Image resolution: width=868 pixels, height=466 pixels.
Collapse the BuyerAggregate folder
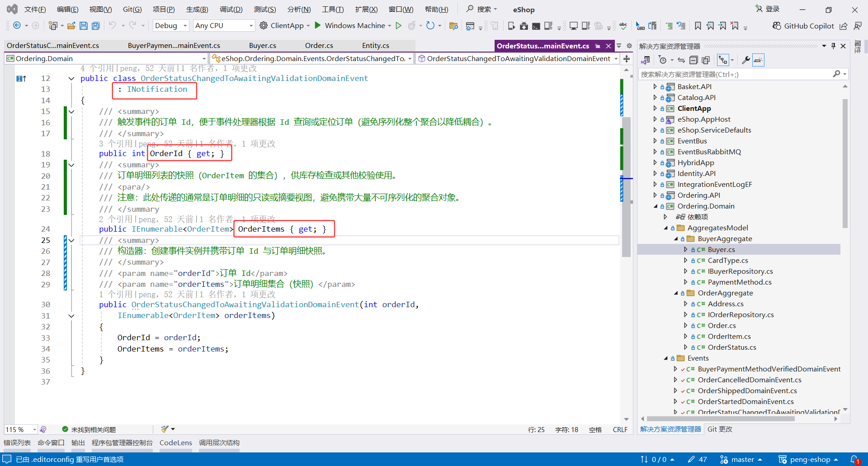[x=676, y=238]
